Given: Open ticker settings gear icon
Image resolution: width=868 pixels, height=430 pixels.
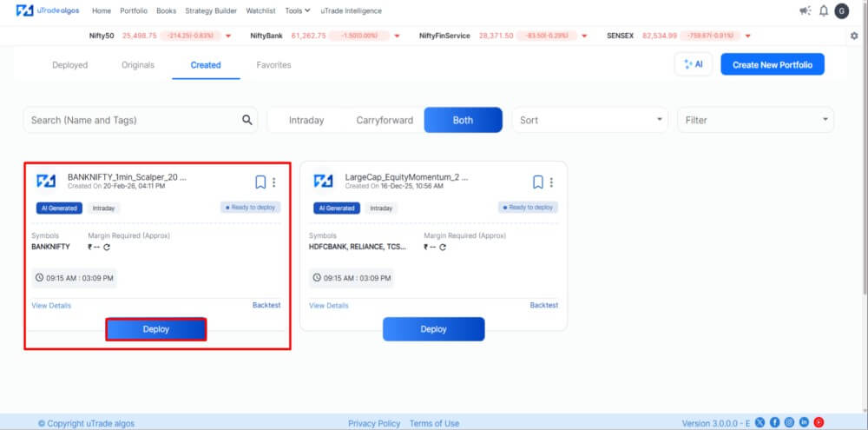Looking at the screenshot, I should [x=854, y=36].
